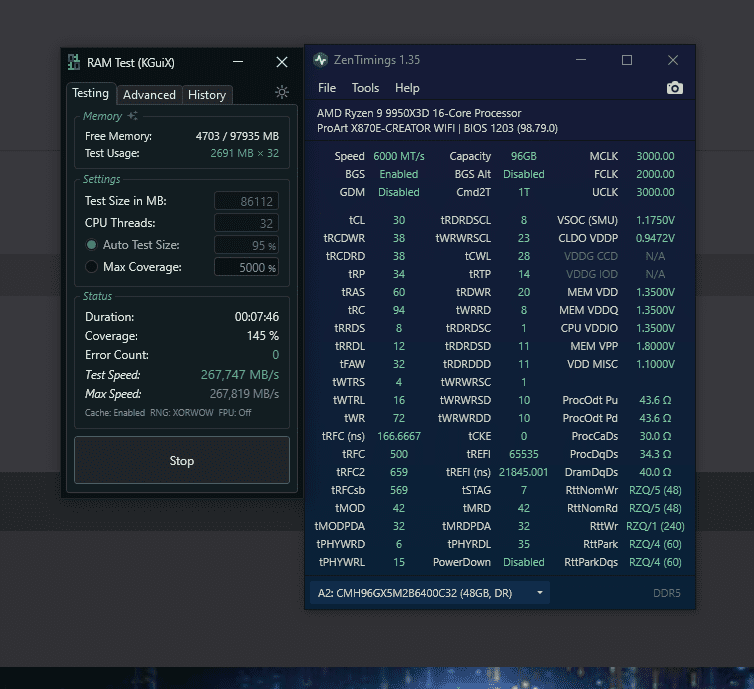
Task: Click the ProcCaDs 30.0 Ω value
Action: point(655,436)
